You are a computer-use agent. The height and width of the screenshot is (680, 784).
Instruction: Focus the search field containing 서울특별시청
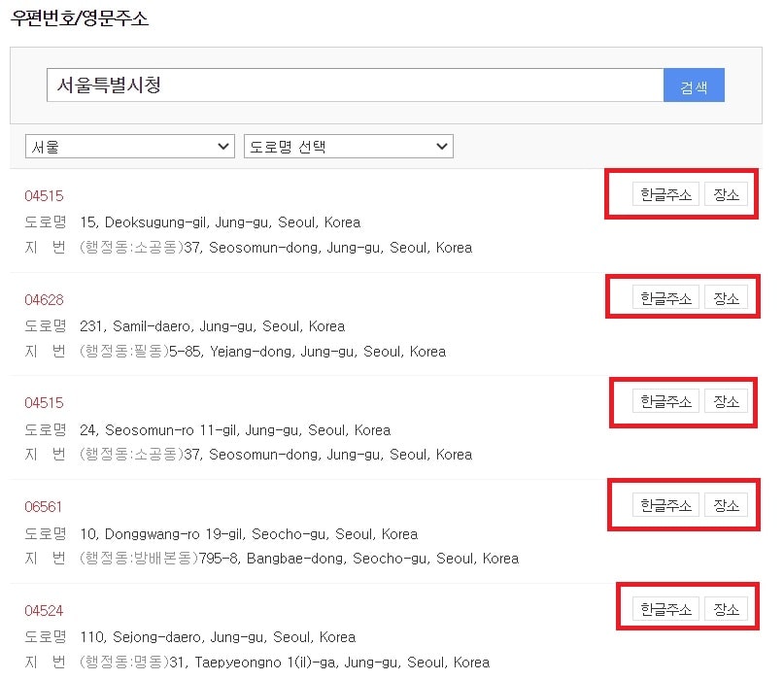tap(355, 85)
